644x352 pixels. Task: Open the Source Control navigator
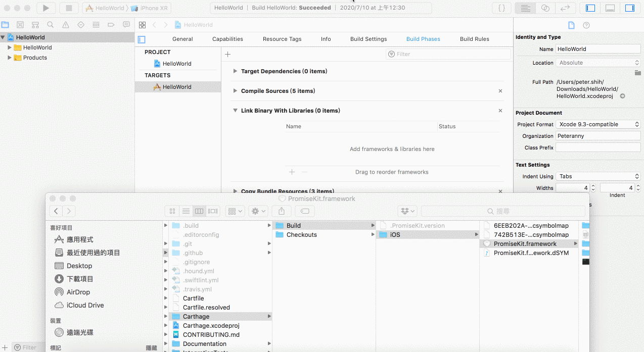20,25
